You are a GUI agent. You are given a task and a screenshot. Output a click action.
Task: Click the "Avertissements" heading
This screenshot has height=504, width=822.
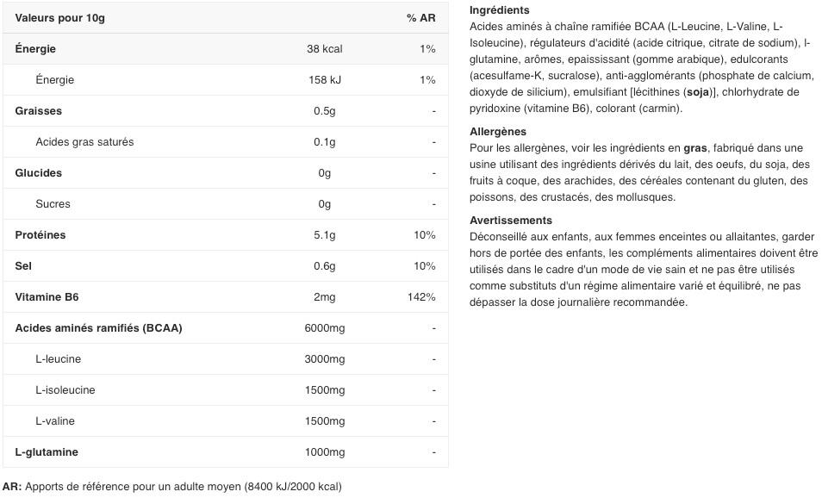click(511, 221)
